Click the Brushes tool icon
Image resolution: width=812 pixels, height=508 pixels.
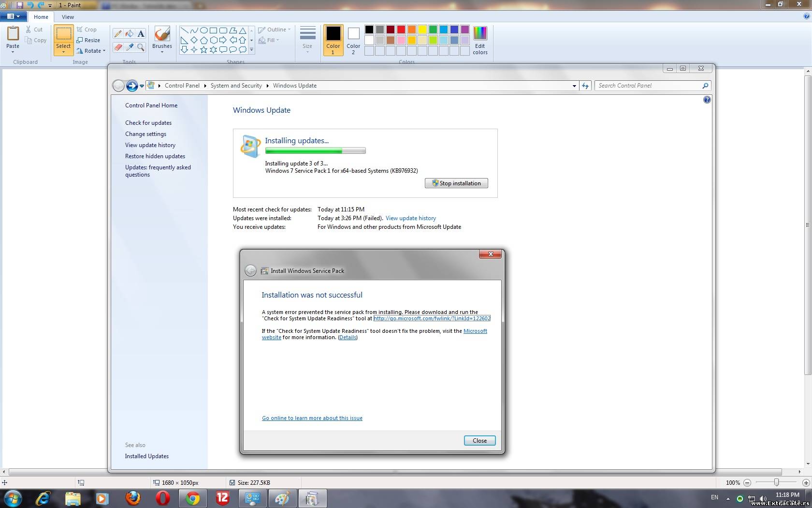[162, 33]
